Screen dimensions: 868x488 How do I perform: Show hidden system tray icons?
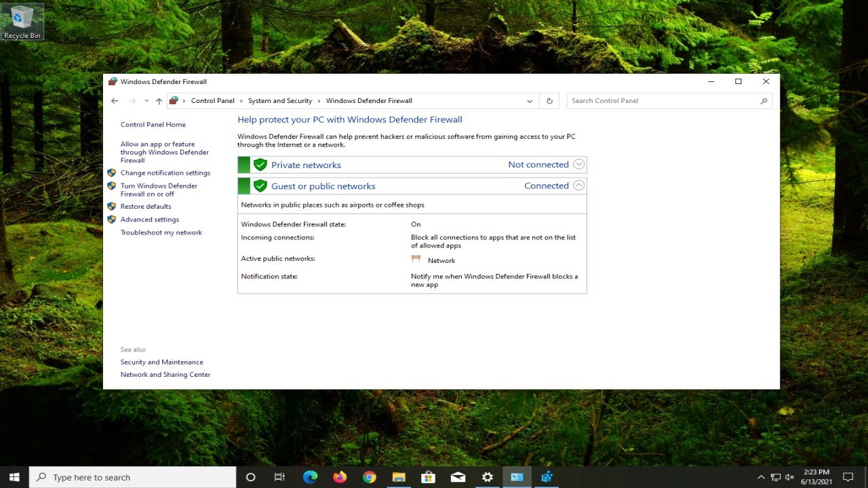761,477
